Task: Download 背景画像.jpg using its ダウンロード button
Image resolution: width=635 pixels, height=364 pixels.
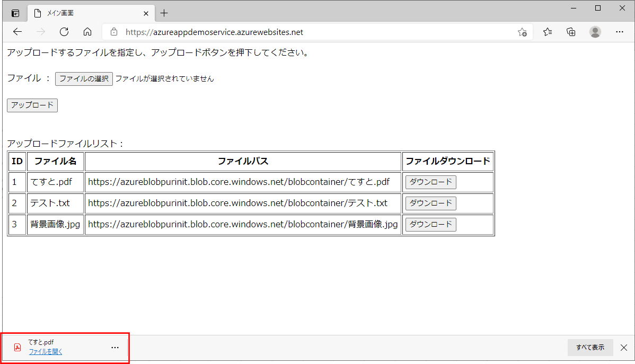Action: tap(430, 225)
